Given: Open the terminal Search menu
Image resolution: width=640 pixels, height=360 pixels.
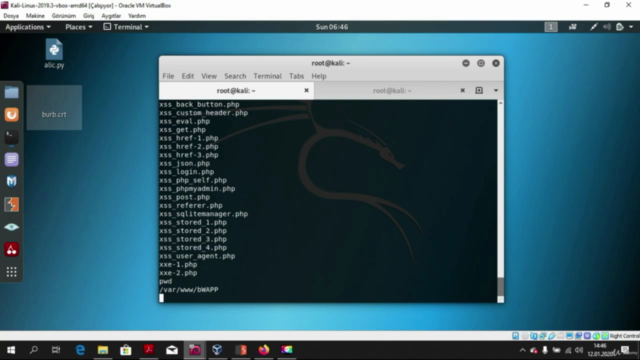Looking at the screenshot, I should pos(235,76).
